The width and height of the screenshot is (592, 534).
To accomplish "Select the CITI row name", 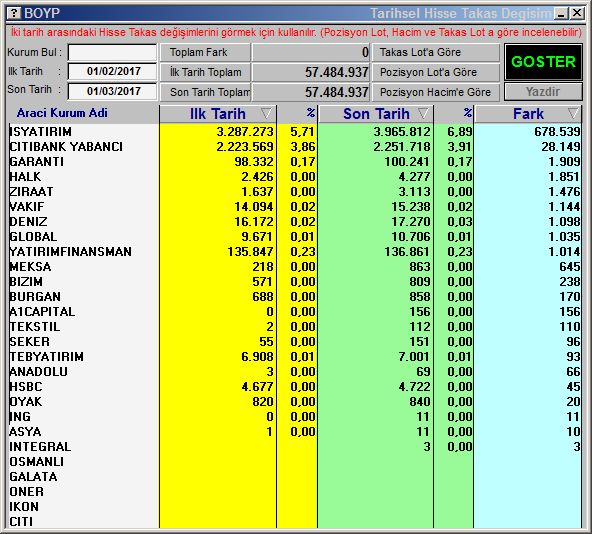I will [x=21, y=522].
